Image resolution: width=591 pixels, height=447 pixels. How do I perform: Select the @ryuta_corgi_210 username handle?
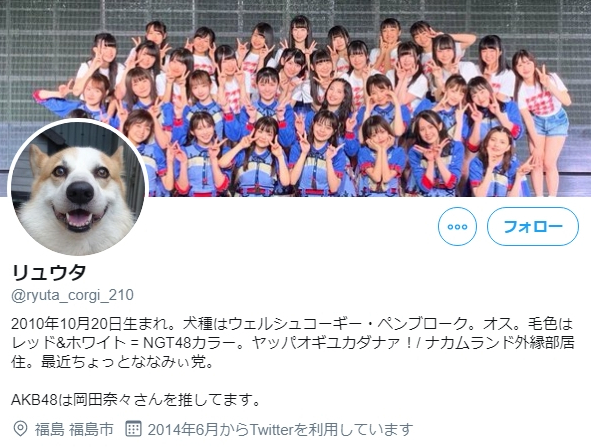pos(72,295)
